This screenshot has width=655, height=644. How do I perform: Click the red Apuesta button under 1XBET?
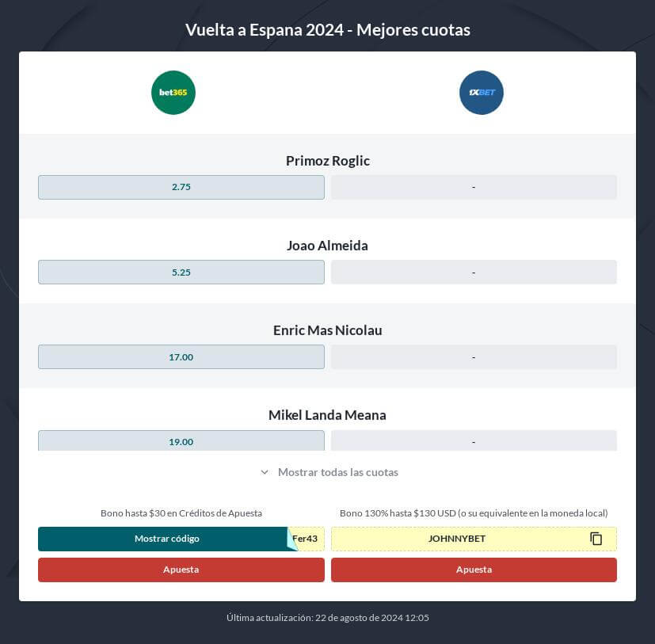pos(474,570)
